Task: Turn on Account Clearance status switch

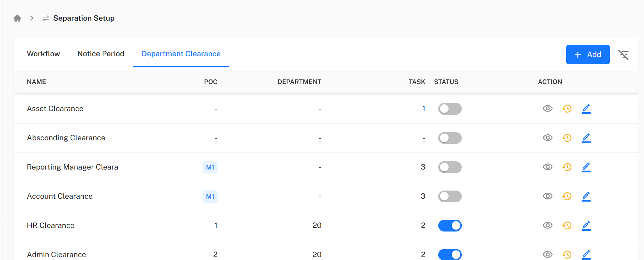Action: coord(450,196)
